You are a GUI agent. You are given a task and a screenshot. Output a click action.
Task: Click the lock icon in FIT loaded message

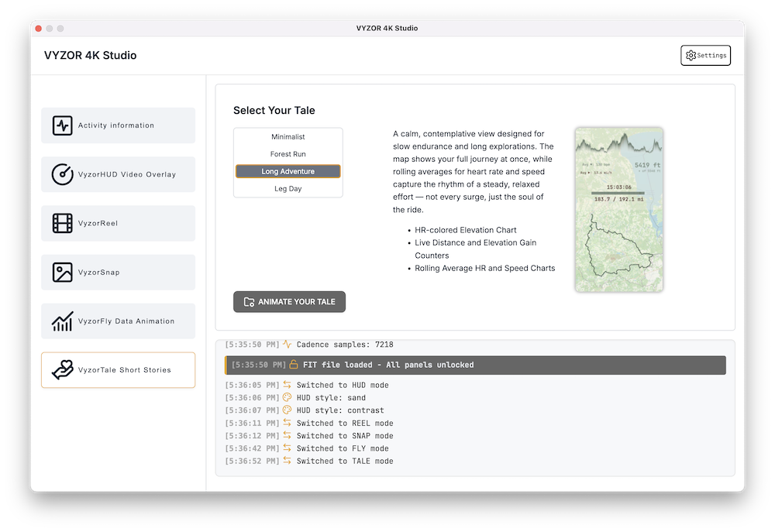(293, 365)
